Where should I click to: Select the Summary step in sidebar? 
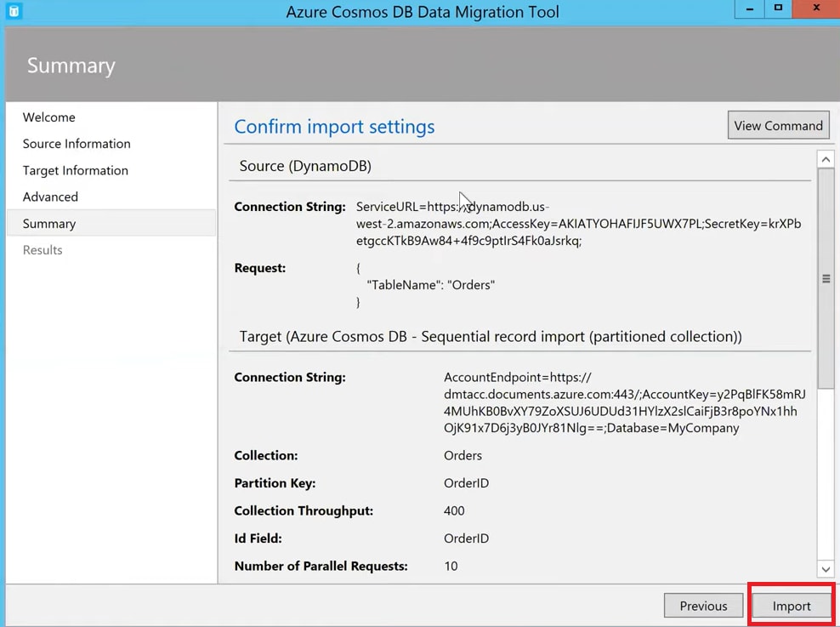111,224
